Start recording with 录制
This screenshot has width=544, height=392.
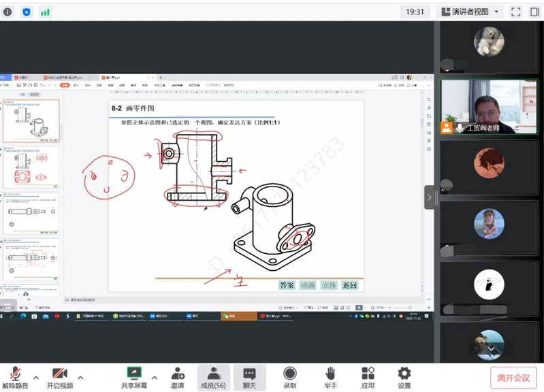point(290,377)
